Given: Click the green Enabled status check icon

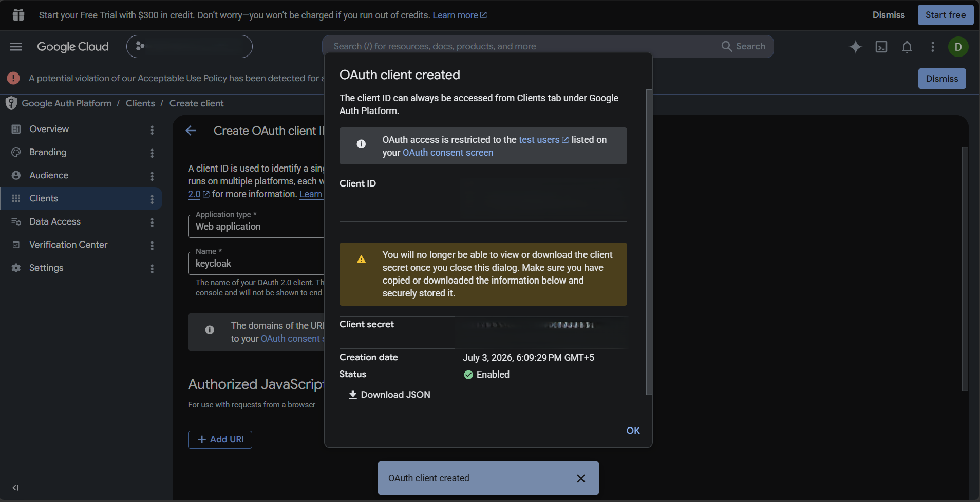Looking at the screenshot, I should click(468, 375).
